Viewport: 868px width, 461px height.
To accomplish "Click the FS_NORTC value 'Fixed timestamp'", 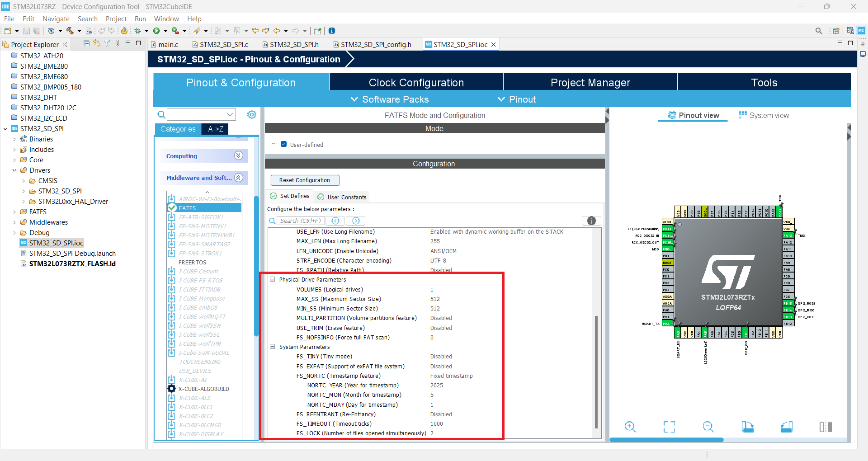I will pos(451,376).
